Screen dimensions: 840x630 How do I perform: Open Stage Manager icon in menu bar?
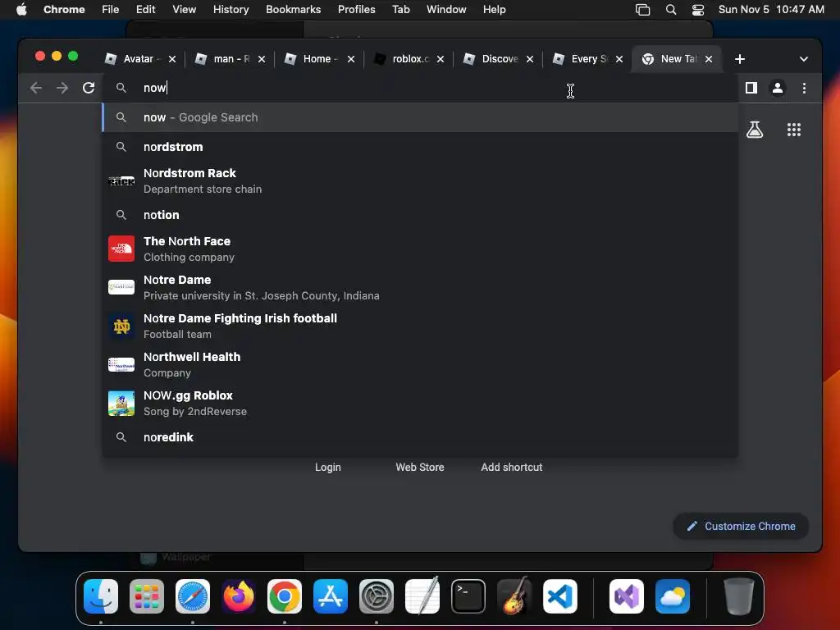[x=642, y=10]
